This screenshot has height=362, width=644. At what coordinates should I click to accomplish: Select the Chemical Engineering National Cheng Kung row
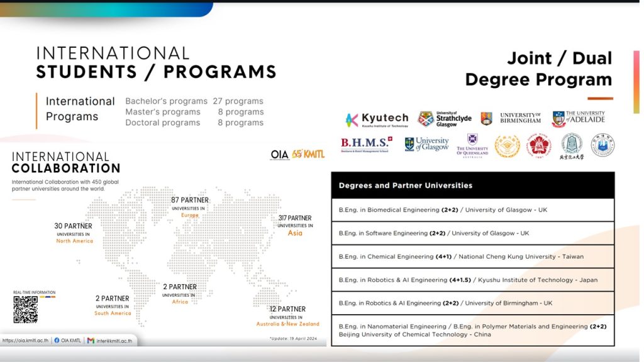(472, 256)
